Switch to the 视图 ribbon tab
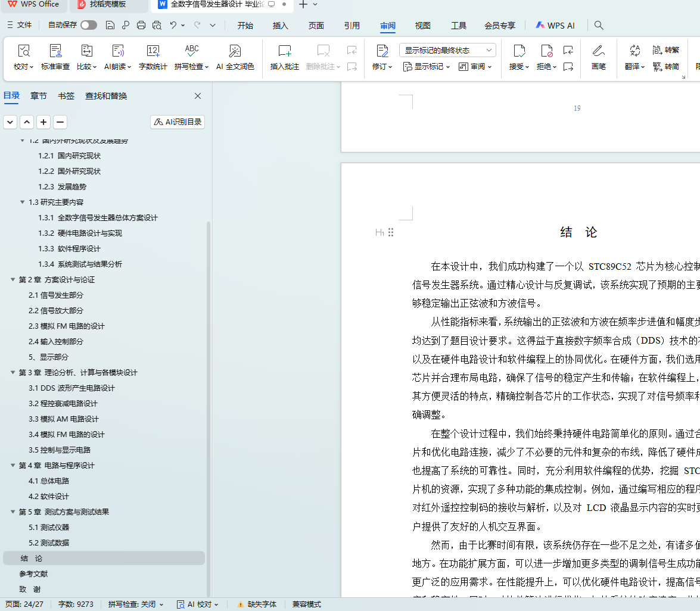 click(x=423, y=26)
